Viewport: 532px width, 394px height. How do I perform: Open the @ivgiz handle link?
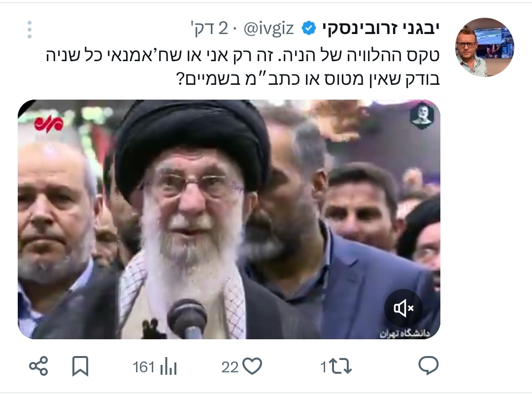pyautogui.click(x=269, y=29)
